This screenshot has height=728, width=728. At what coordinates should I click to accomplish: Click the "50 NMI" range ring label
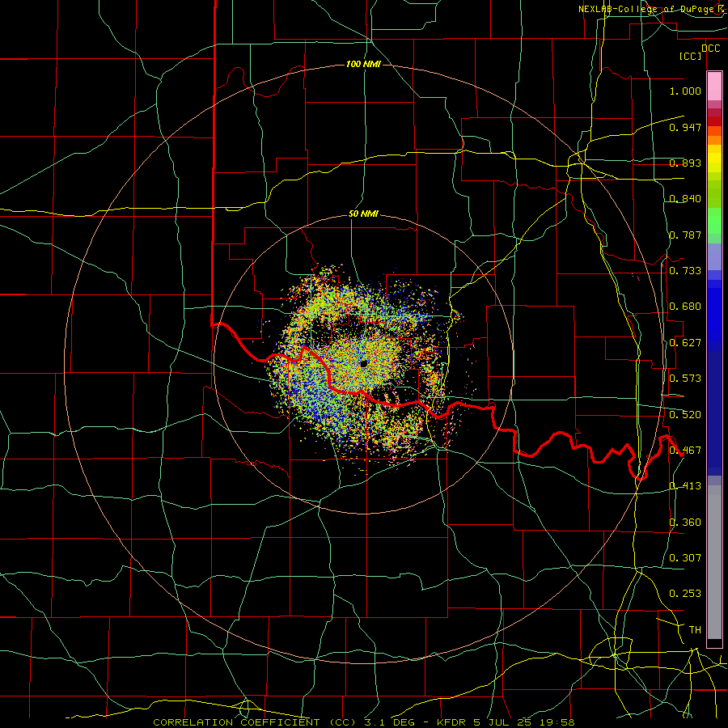(x=363, y=214)
